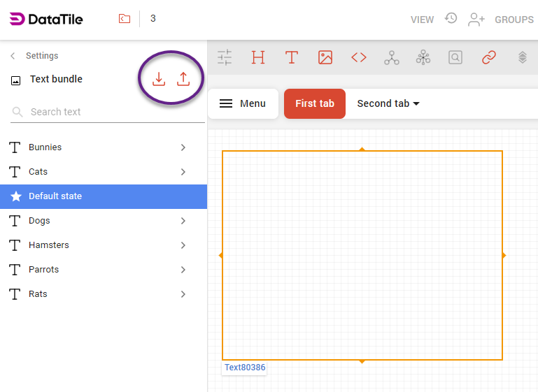This screenshot has height=392, width=538.
Task: Click the Search text input field
Action: coord(112,112)
